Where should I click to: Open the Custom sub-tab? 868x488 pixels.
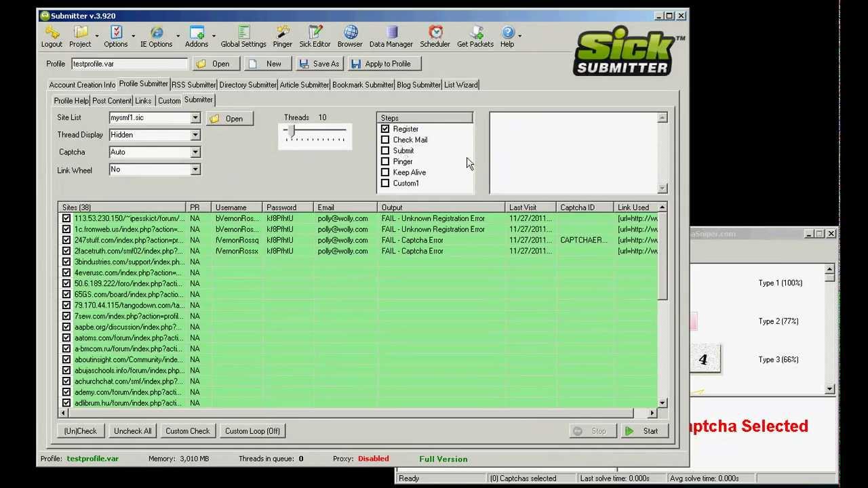click(170, 100)
